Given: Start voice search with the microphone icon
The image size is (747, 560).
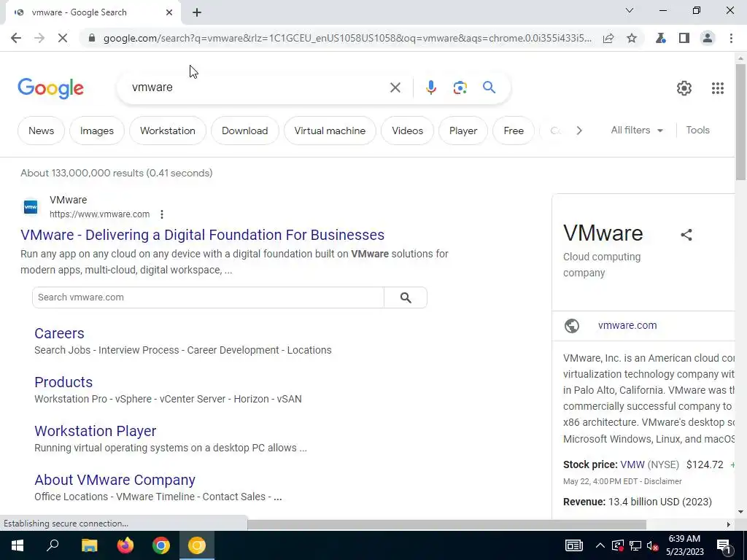Looking at the screenshot, I should (x=430, y=87).
